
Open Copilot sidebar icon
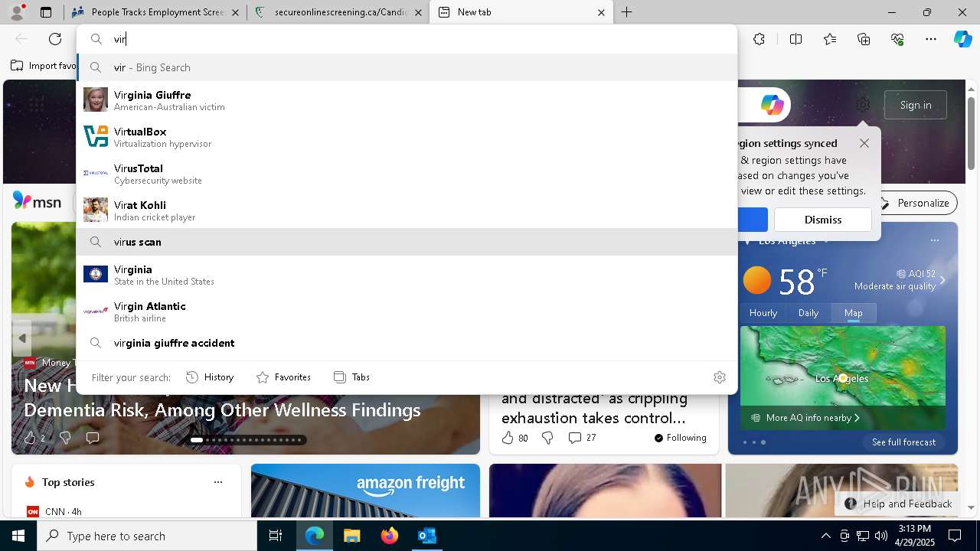point(962,39)
